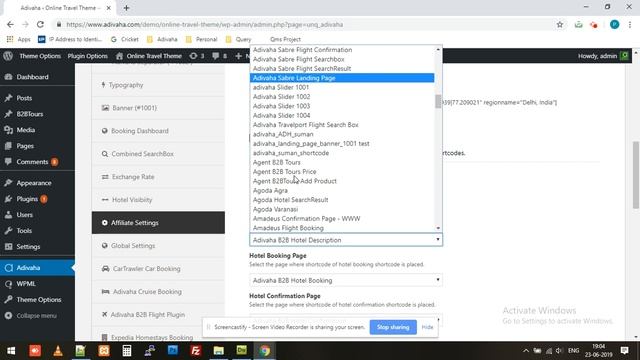640x360 pixels.
Task: Launch FileZilla from the taskbar
Action: tap(196, 351)
